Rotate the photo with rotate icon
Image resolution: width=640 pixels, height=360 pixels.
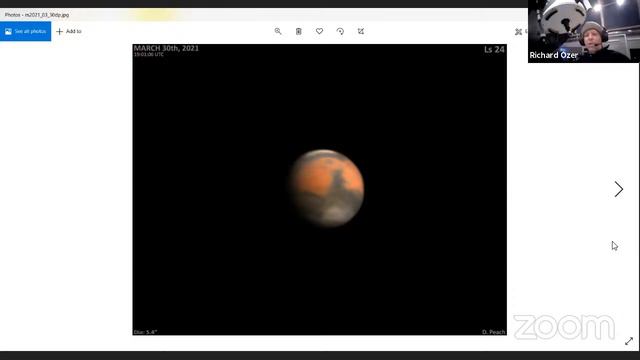tap(340, 31)
